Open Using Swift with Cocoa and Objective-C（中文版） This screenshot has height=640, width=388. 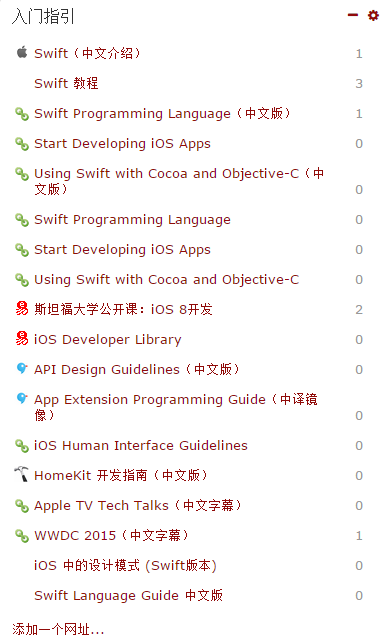[x=179, y=181]
